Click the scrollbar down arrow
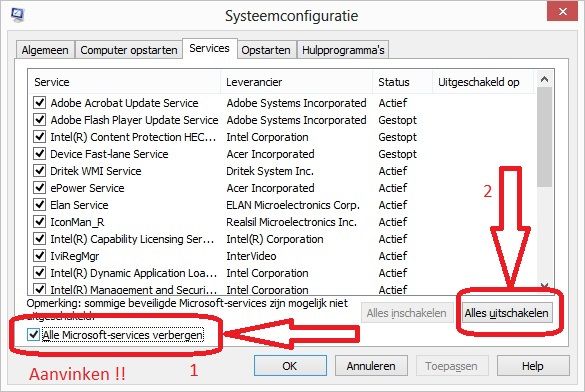The height and width of the screenshot is (392, 585). pyautogui.click(x=544, y=286)
